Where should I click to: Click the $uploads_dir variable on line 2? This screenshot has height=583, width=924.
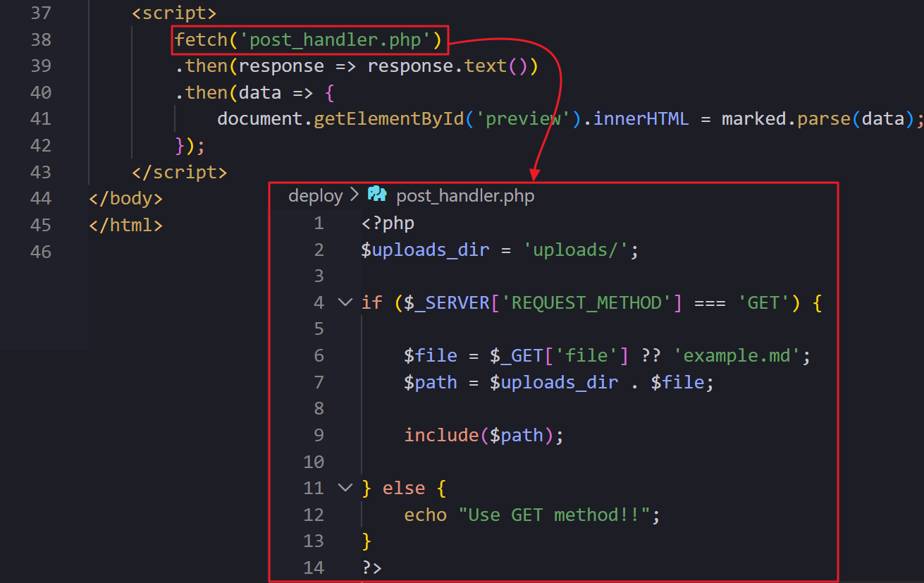(x=425, y=250)
